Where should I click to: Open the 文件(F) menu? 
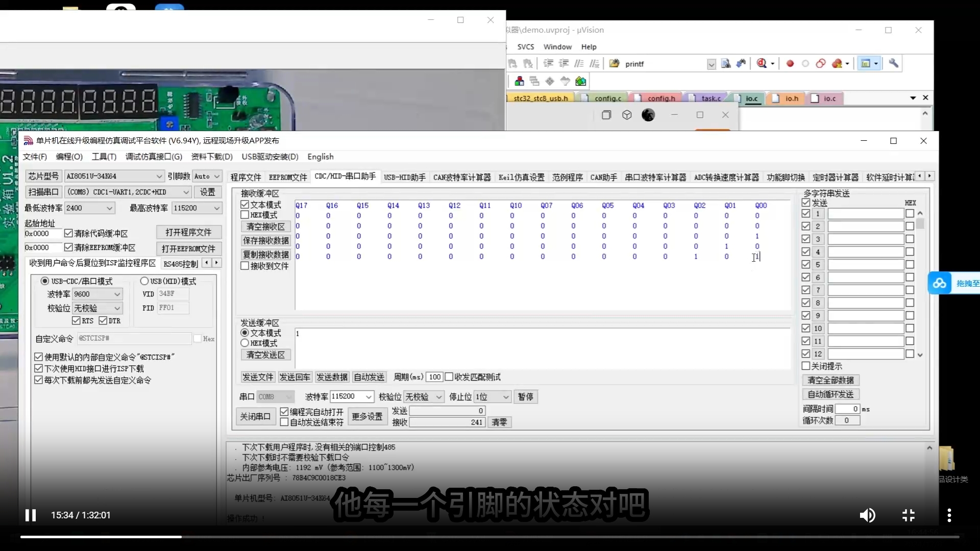coord(35,157)
